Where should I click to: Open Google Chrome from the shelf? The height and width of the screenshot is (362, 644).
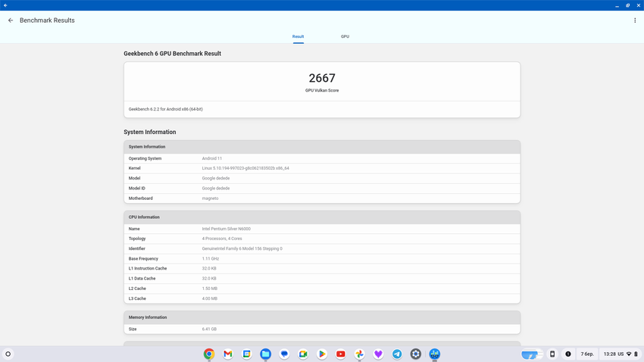click(209, 354)
